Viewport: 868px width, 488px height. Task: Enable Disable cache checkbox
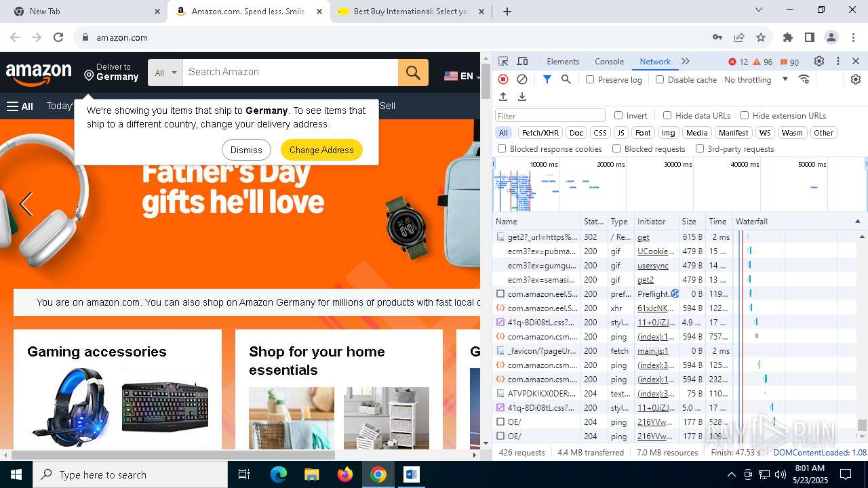[660, 79]
